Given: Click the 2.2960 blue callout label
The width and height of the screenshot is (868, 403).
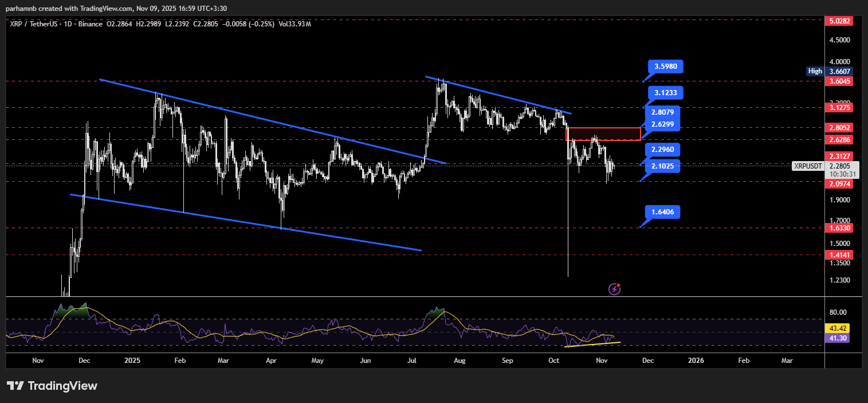Looking at the screenshot, I should pos(662,150).
